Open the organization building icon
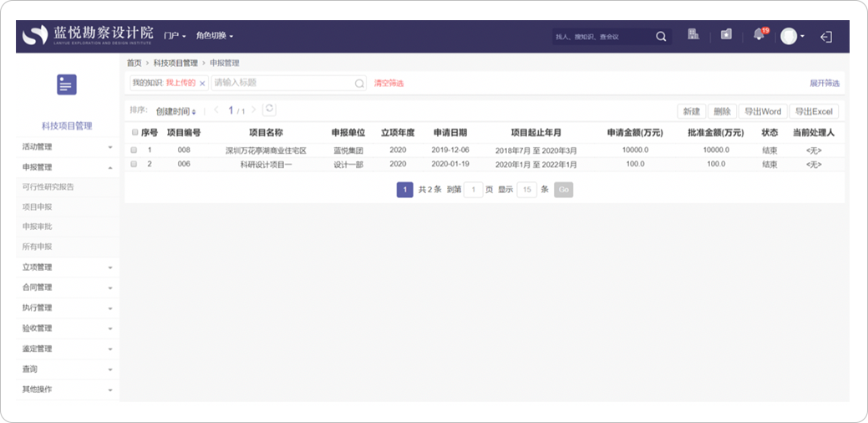The image size is (868, 423). pos(693,35)
